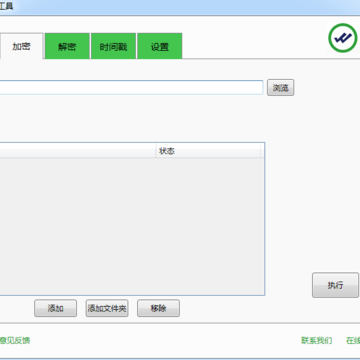Go to the 设置 tab
Viewport: 360px width, 360px height.
coord(160,46)
